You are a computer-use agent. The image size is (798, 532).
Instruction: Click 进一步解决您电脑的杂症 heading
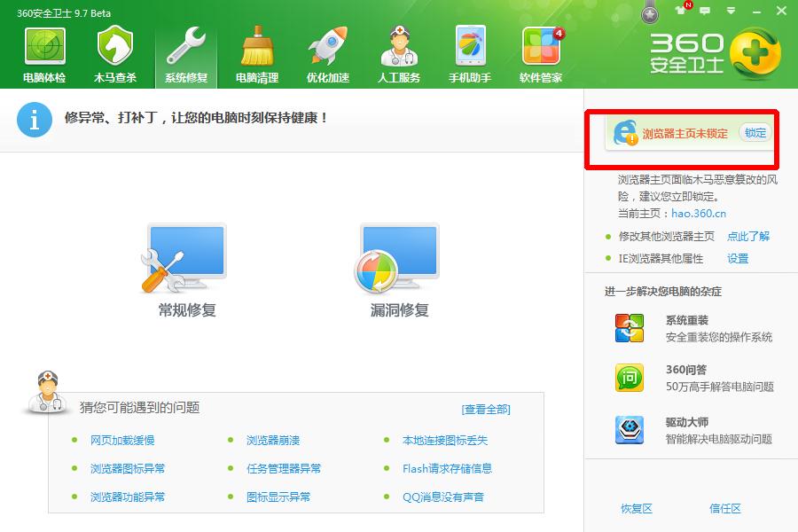[x=663, y=291]
